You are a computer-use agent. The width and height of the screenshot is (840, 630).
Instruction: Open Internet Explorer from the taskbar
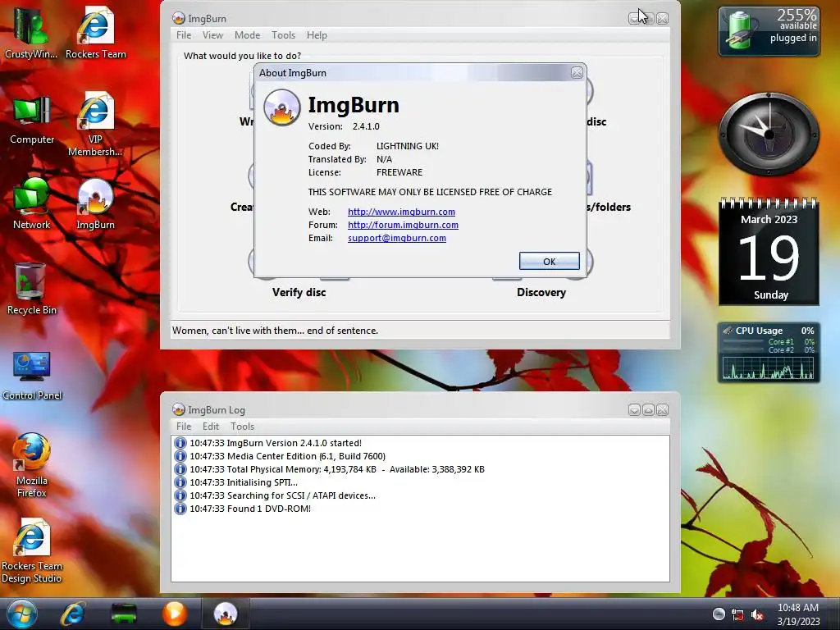tap(72, 614)
